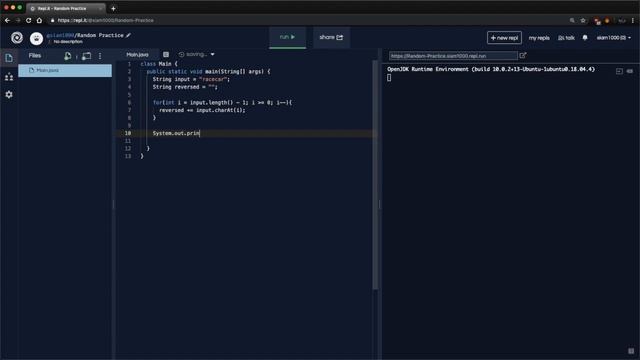Click the share button
Viewport: 640px width, 360px height.
331,37
